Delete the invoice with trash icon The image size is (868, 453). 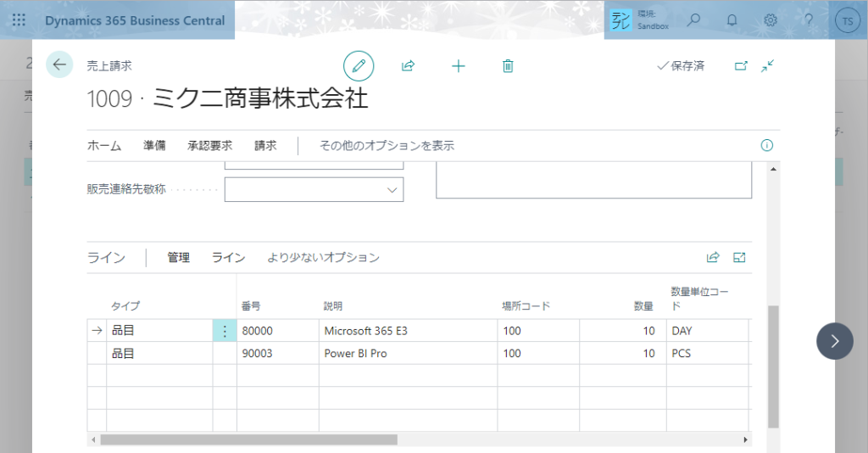(508, 66)
